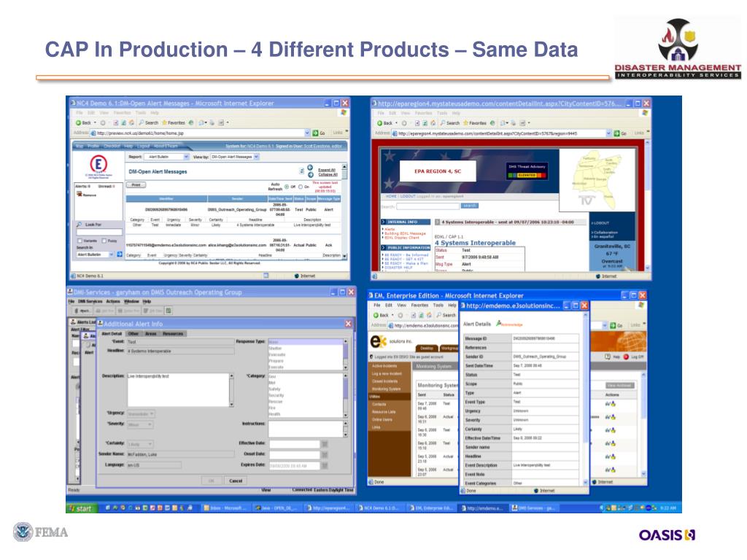Screen dimensions: 747x560
Task: Click green Go arrow in NC4 Demo window
Action: pos(315,133)
